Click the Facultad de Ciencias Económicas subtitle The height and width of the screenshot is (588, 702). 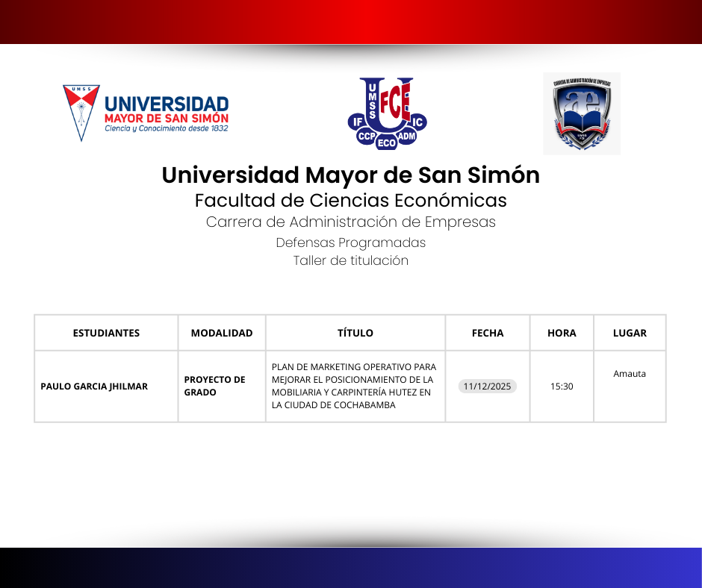tap(350, 201)
